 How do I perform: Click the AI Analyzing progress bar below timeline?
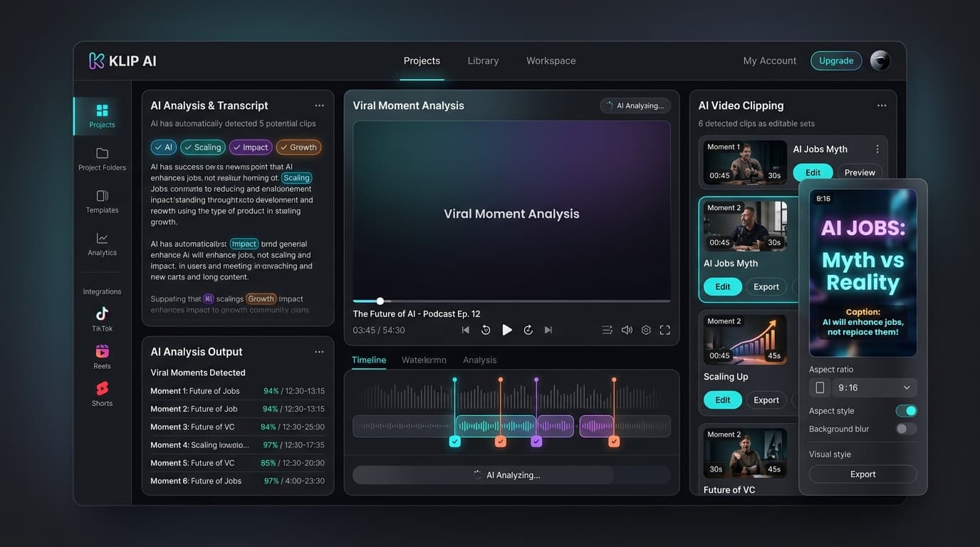click(511, 475)
